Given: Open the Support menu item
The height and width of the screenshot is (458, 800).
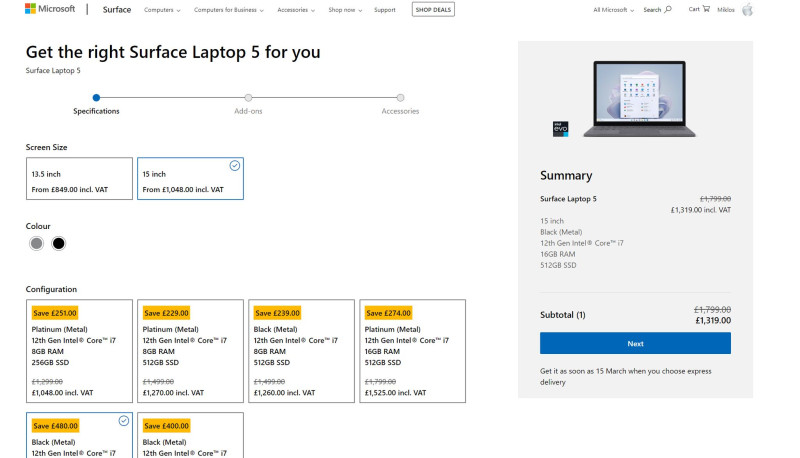Looking at the screenshot, I should coord(385,10).
